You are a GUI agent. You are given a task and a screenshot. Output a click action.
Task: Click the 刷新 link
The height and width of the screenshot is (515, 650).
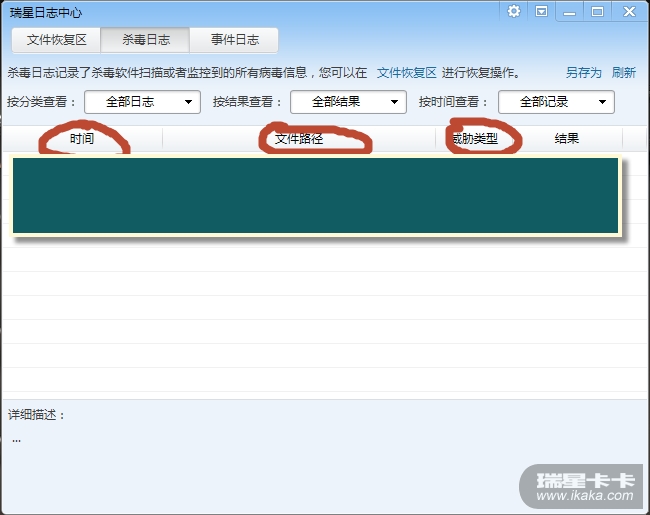[x=623, y=73]
